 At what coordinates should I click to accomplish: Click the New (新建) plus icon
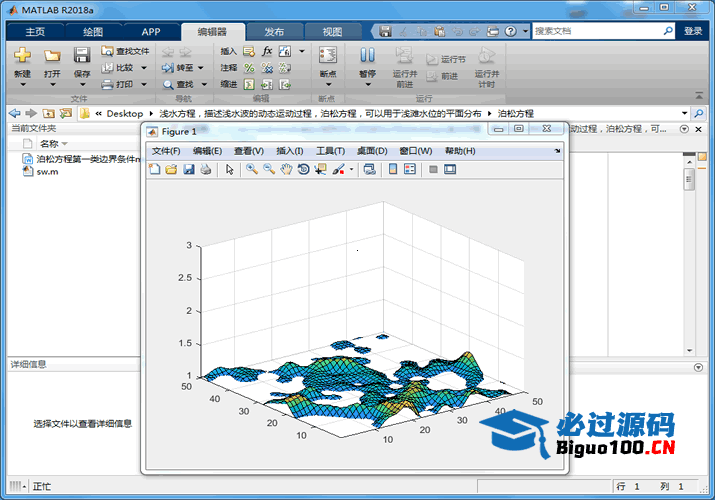pyautogui.click(x=22, y=55)
